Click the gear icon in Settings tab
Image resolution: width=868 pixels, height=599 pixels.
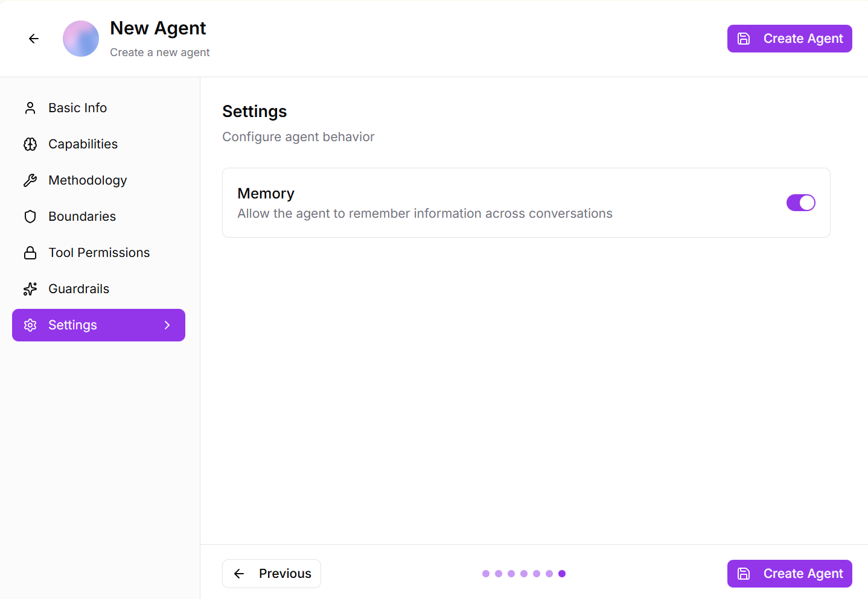(x=30, y=325)
